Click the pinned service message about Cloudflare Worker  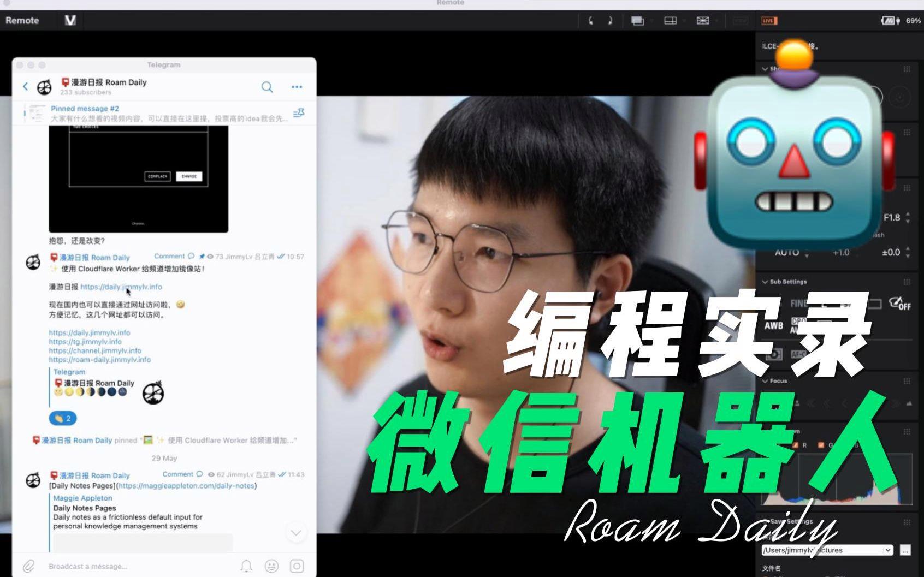click(x=164, y=440)
